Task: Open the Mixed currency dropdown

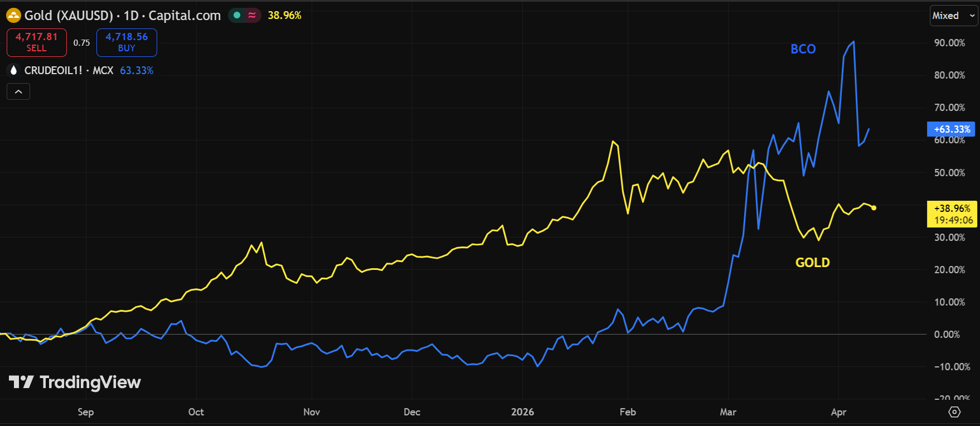Action: point(954,16)
